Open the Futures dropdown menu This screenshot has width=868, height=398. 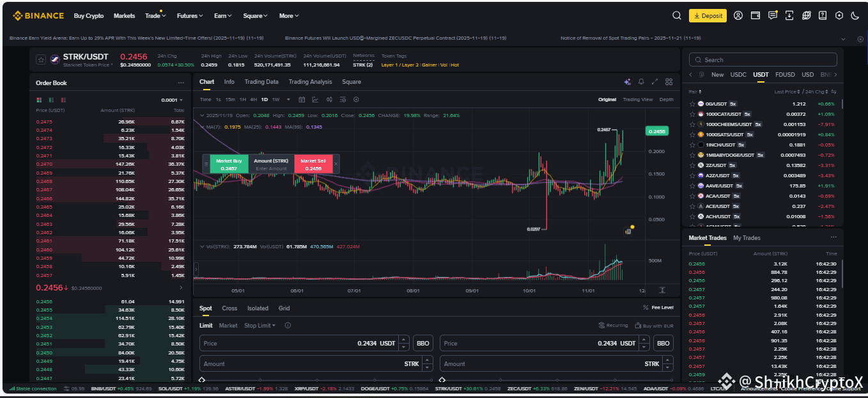pos(190,15)
